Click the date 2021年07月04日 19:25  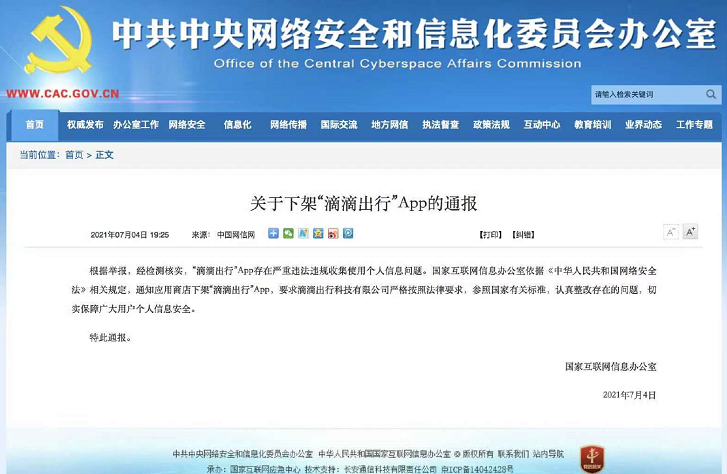[x=130, y=235]
